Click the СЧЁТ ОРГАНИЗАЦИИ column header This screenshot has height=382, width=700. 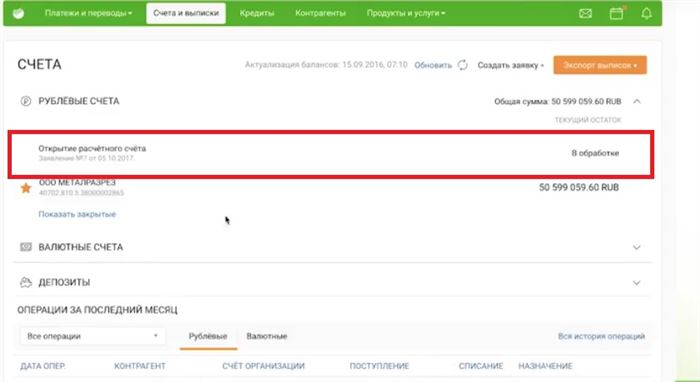click(x=263, y=366)
